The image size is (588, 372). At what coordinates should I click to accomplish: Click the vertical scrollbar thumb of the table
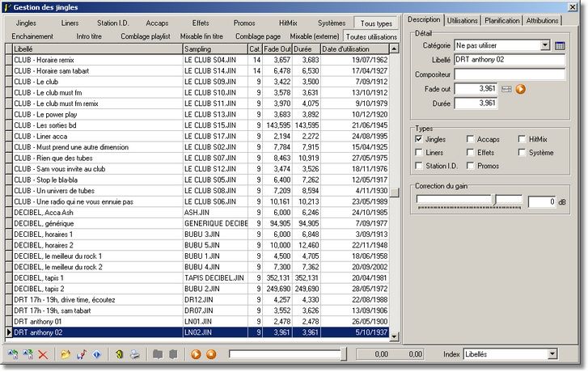(394, 192)
